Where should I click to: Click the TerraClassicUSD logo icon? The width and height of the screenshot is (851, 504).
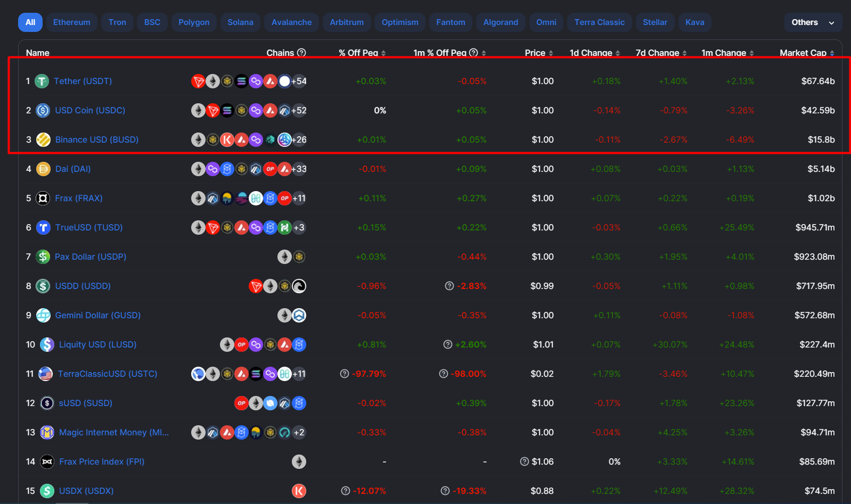click(46, 374)
